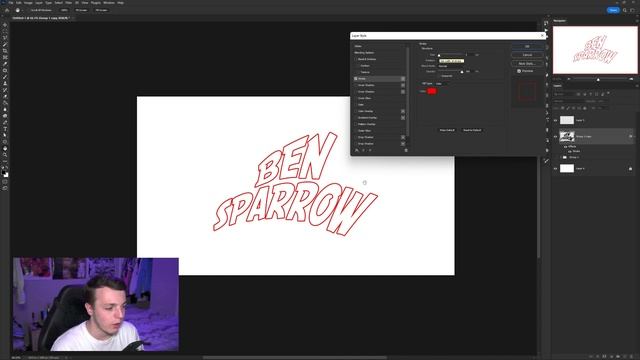Open the Layers panel menu
640x360 pixels.
click(x=636, y=86)
